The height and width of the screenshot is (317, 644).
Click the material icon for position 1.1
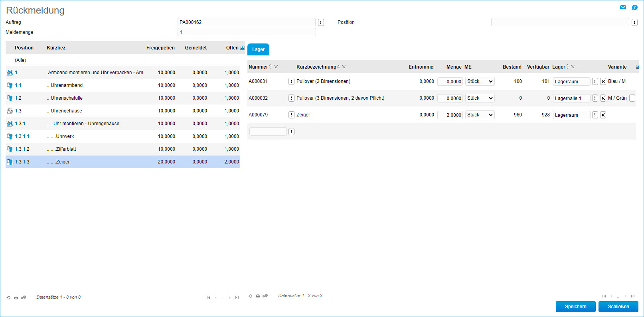(10, 85)
